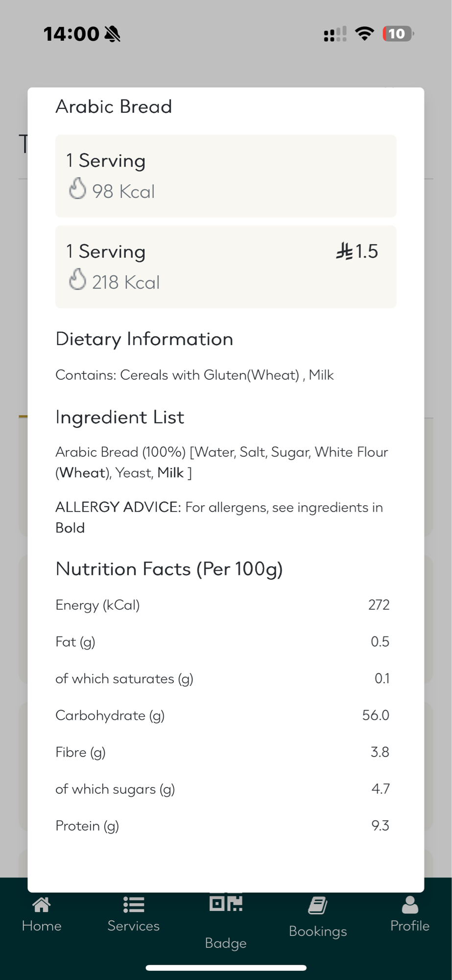Screen dimensions: 452x980
Task: Tap the Nutrition Facts (Per 100g) heading
Action: pyautogui.click(x=169, y=569)
